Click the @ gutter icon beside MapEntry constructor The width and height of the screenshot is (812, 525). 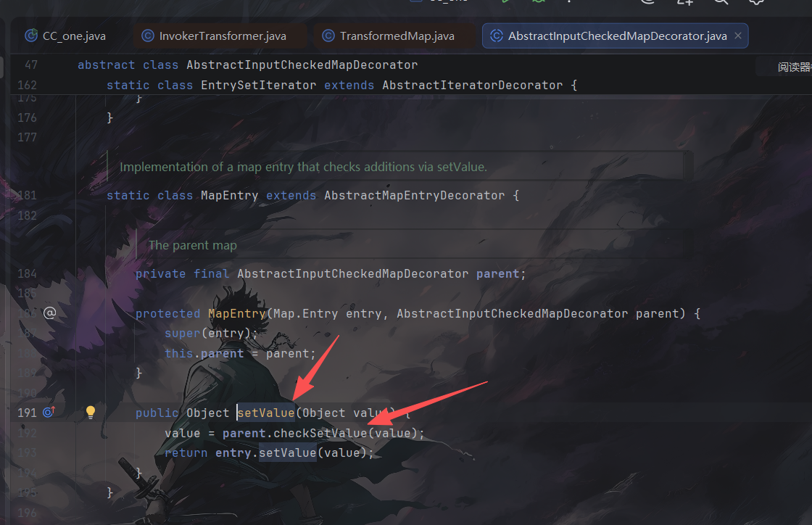[x=50, y=313]
